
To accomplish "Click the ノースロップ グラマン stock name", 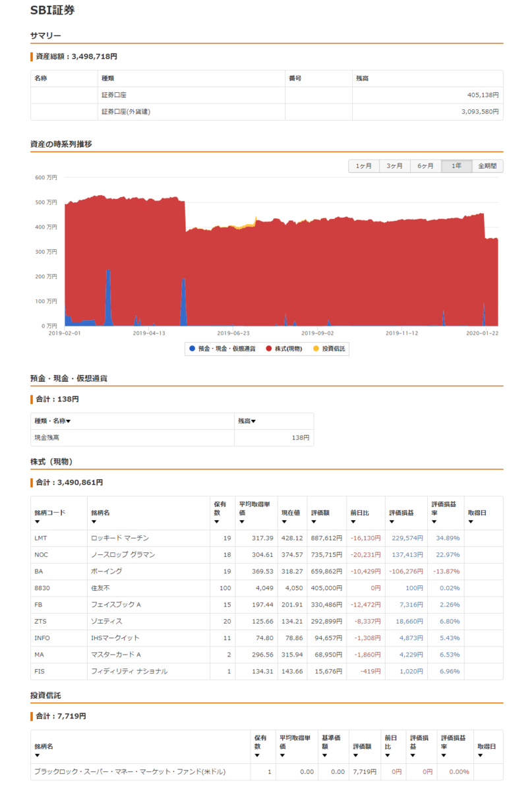I will tap(123, 554).
